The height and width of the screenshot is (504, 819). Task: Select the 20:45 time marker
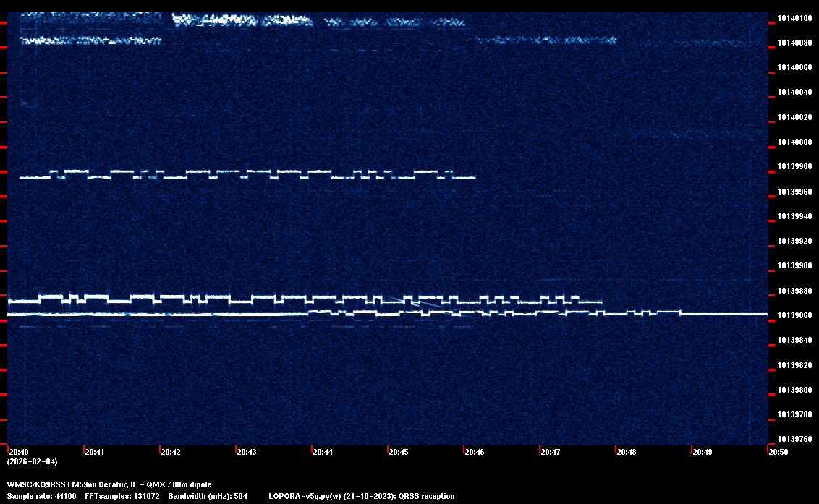(x=399, y=452)
